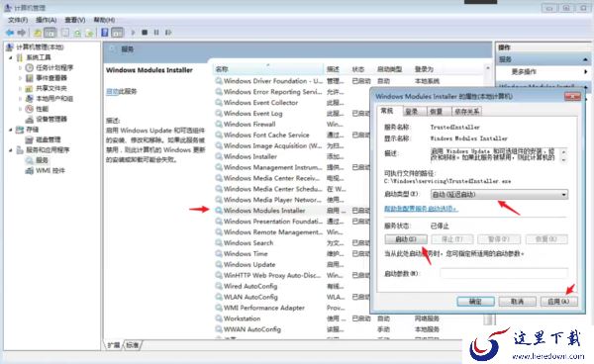Expand the 任务计划程序 node arrow

coord(21,67)
